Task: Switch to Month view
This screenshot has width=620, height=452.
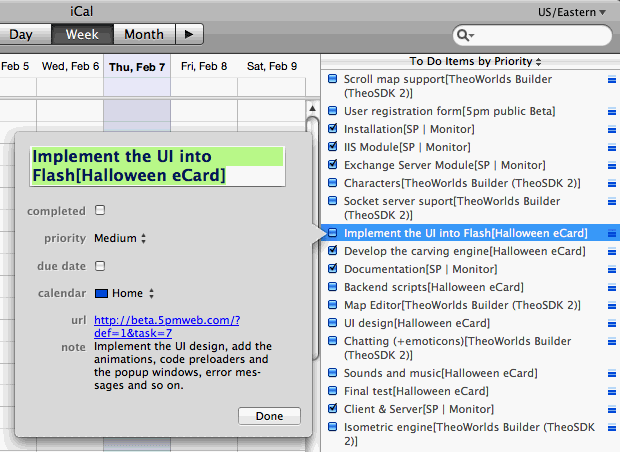Action: [143, 34]
